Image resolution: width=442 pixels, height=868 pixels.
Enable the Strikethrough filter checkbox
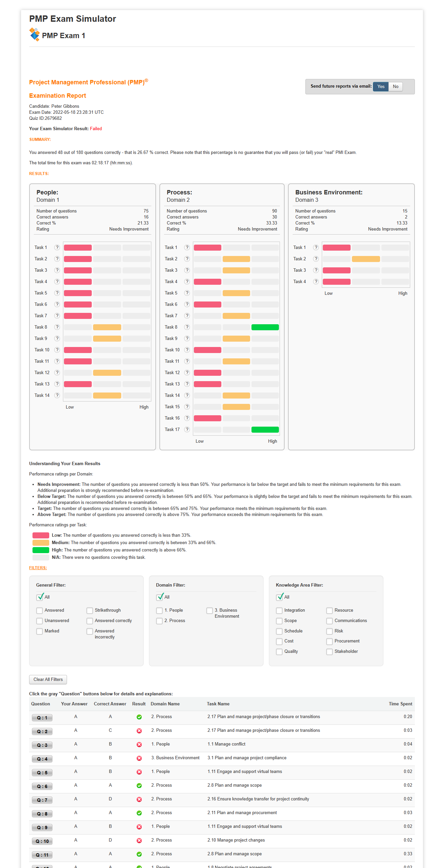pyautogui.click(x=90, y=611)
